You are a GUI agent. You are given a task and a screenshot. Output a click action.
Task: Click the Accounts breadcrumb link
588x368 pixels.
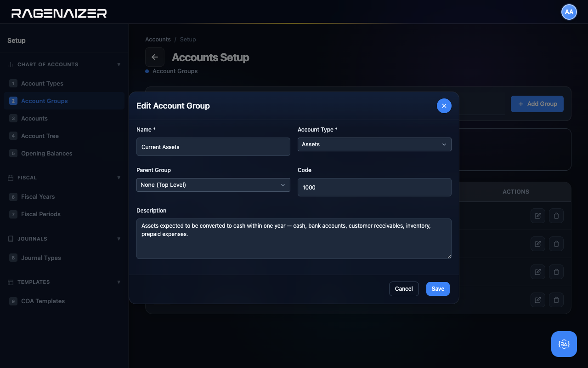point(158,40)
